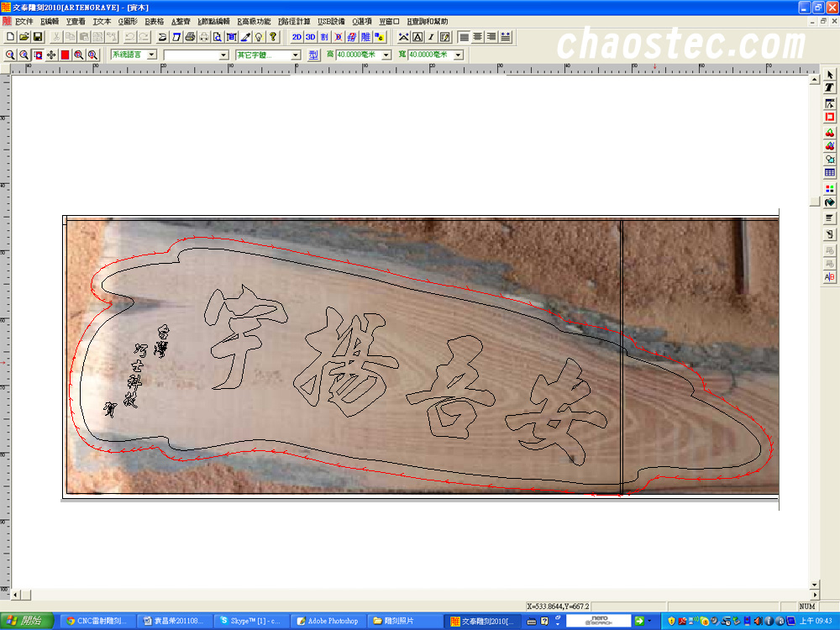Open the 雕刻照片 folder taskbar item
840x630 pixels.
(405, 621)
